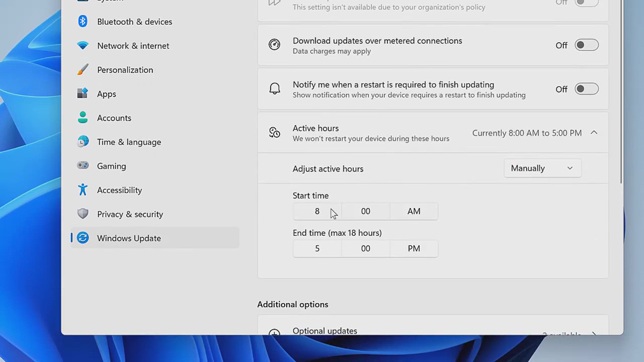Viewport: 644px width, 362px height.
Task: Open Accessibility settings page
Action: [155, 190]
